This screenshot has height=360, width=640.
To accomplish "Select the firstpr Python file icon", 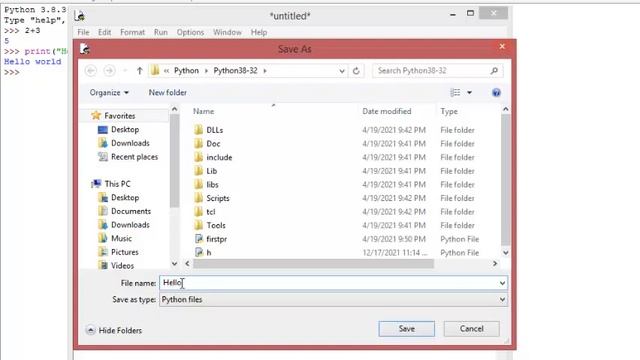I will tap(199, 239).
